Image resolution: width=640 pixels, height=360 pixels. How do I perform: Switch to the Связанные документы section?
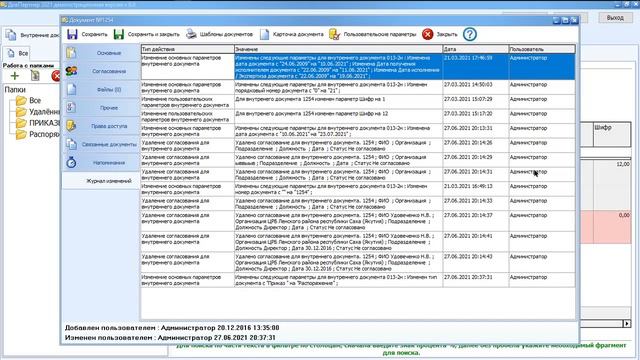coord(101,144)
